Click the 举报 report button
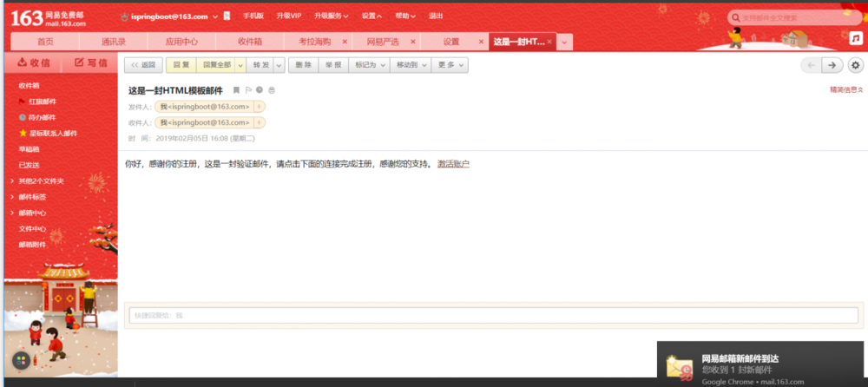Viewport: 868px width, 387px height. (333, 65)
